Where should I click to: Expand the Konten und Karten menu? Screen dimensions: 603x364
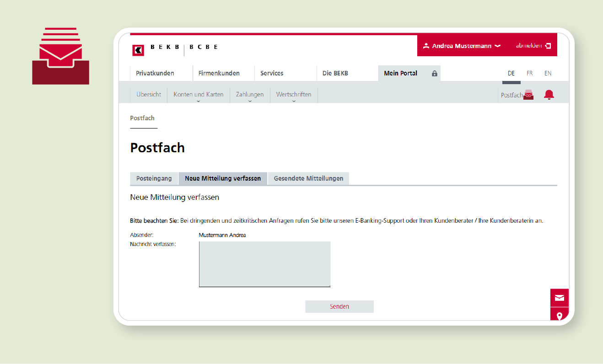tap(198, 95)
